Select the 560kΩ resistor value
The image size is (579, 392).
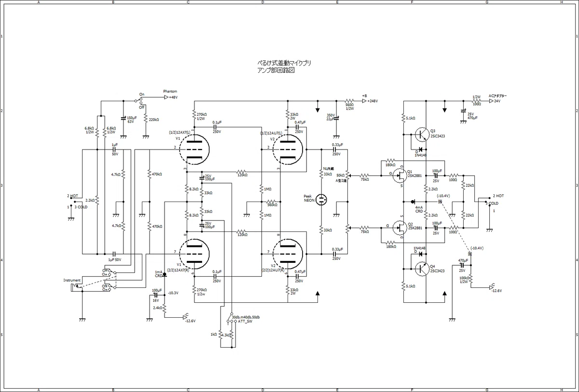272,205
